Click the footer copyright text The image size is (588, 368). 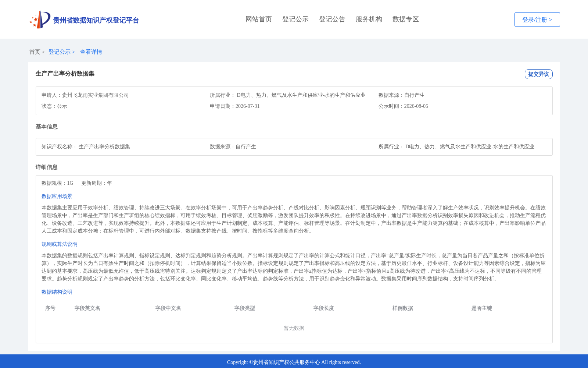[294, 362]
